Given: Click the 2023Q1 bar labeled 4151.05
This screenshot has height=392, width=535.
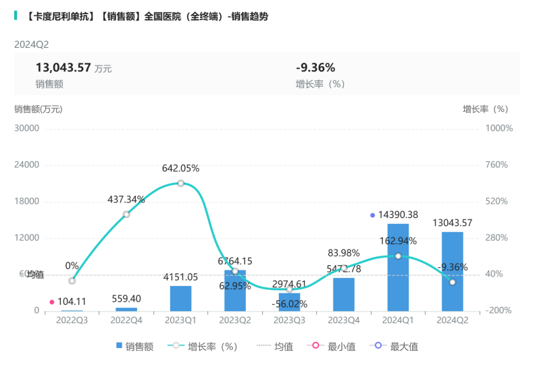Looking at the screenshot, I should coord(180,298).
